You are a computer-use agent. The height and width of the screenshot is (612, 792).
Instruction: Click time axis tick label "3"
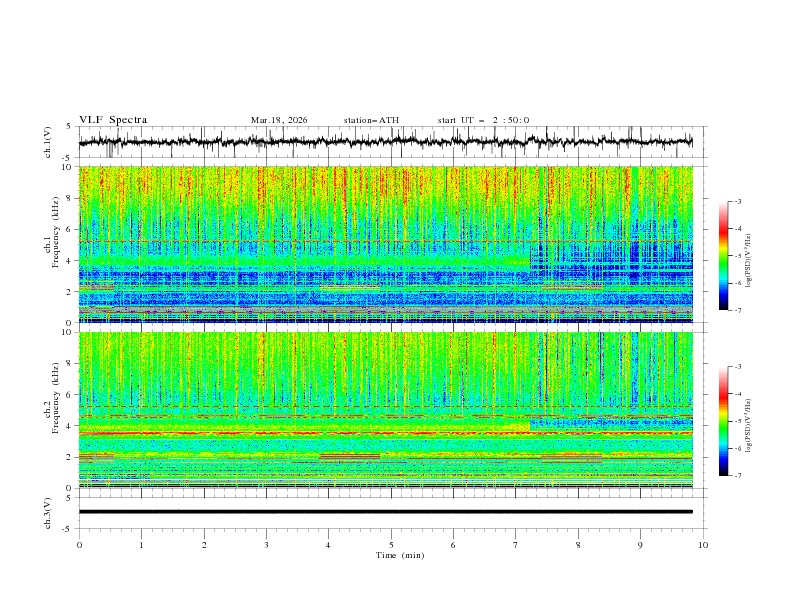click(266, 545)
